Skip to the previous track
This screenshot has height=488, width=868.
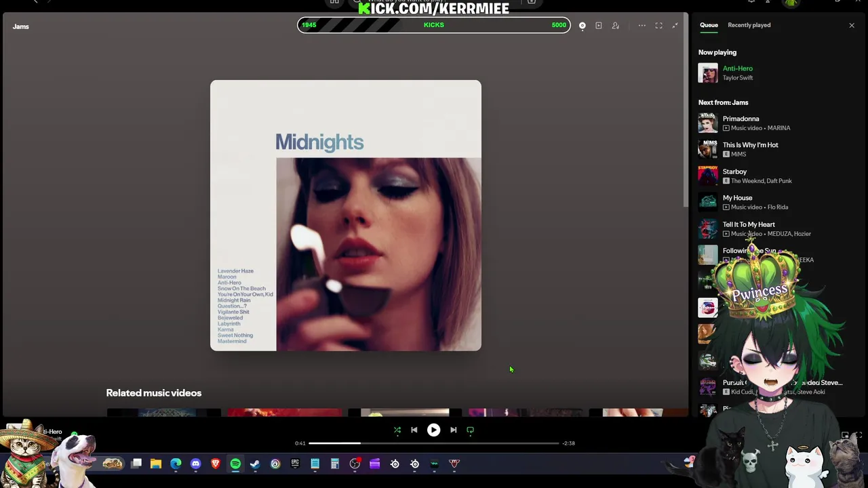[x=414, y=430]
